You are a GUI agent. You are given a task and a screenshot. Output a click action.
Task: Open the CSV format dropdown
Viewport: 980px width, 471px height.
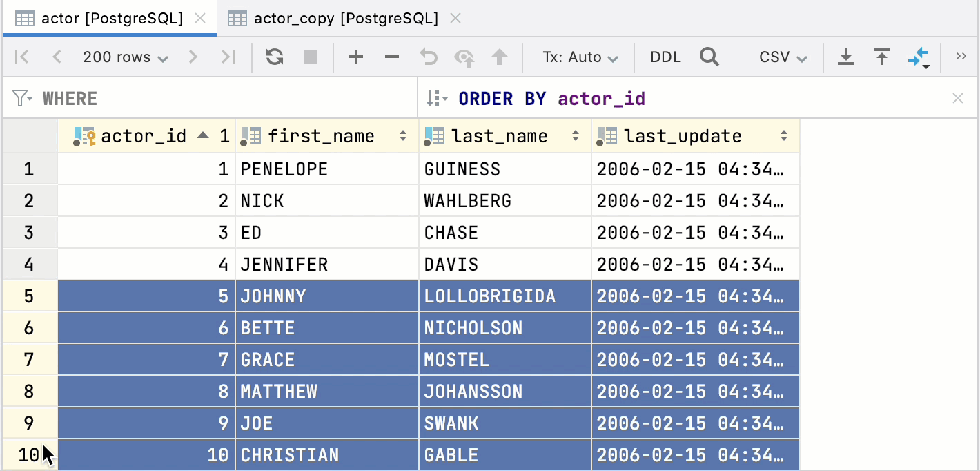tap(783, 57)
